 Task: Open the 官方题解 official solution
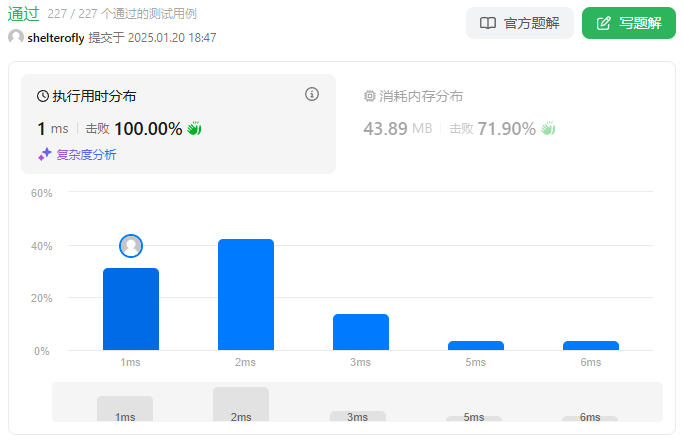coord(520,23)
